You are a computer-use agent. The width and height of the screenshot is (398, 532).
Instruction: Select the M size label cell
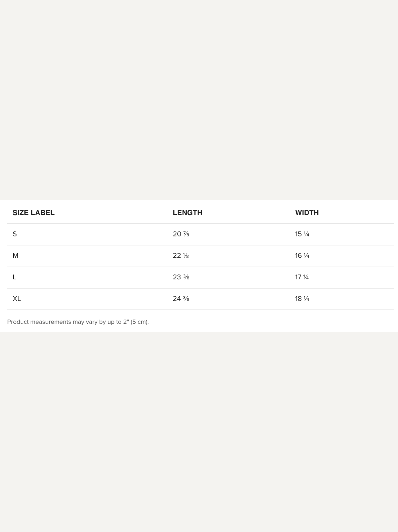(15, 256)
